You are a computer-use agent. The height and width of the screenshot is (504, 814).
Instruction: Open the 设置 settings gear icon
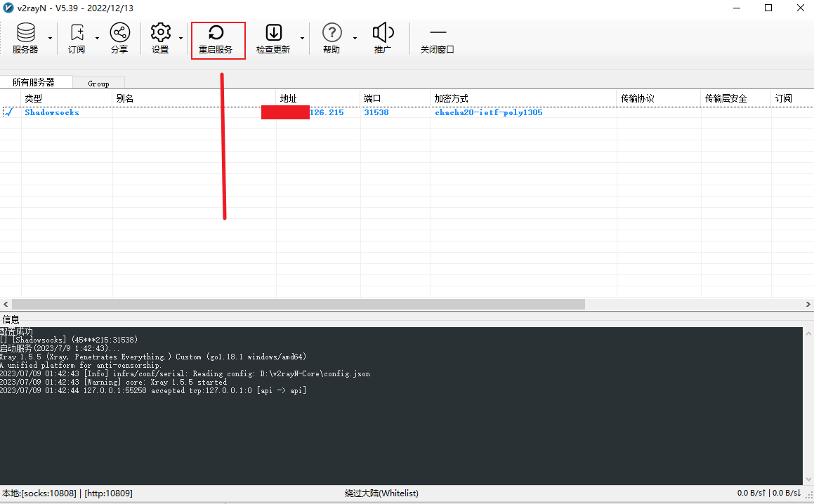point(160,39)
